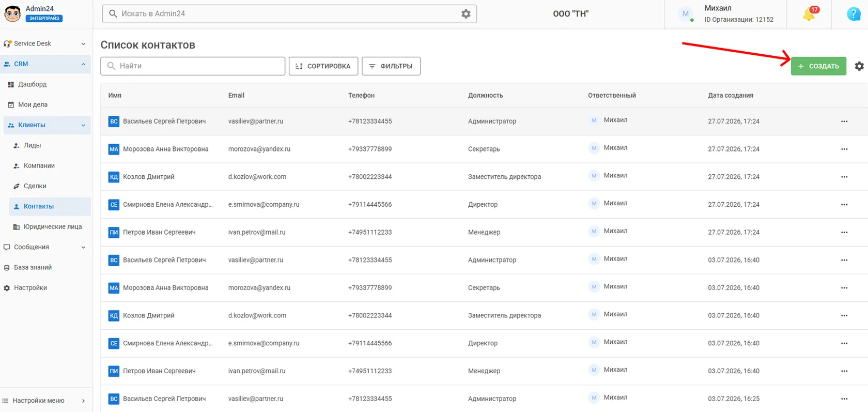Open the Фильтры panel
This screenshot has height=412, width=868.
(391, 66)
